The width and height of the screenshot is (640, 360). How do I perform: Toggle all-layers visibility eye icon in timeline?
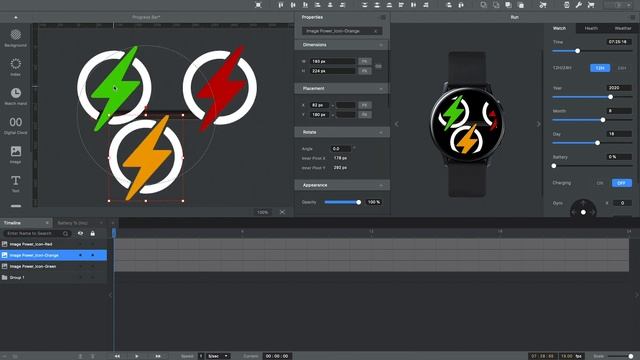pyautogui.click(x=80, y=233)
